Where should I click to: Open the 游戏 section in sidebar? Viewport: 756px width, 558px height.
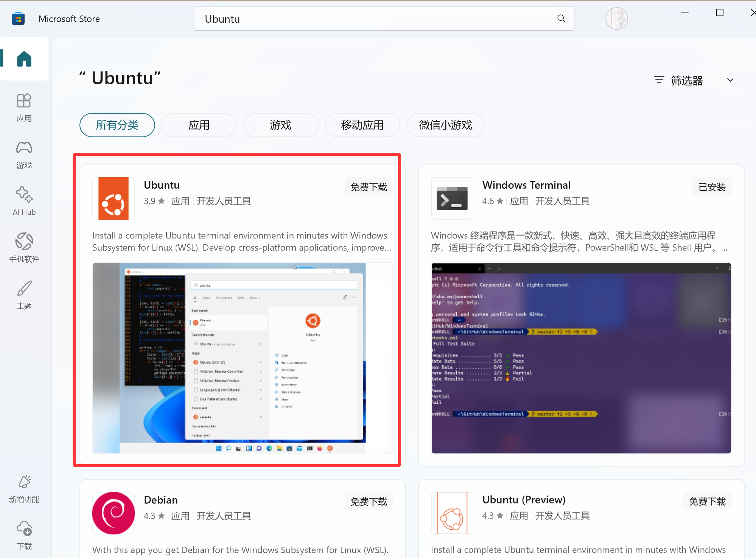coord(24,155)
